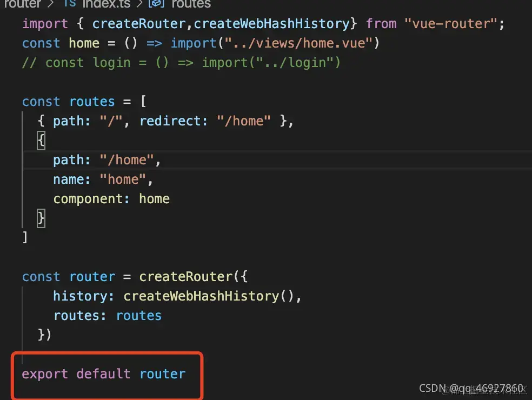Click 'routes' value after 'routes:'
The width and height of the screenshot is (532, 400).
click(x=139, y=316)
